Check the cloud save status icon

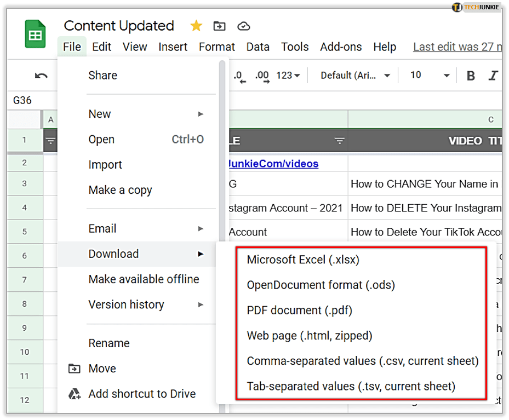coord(243,26)
